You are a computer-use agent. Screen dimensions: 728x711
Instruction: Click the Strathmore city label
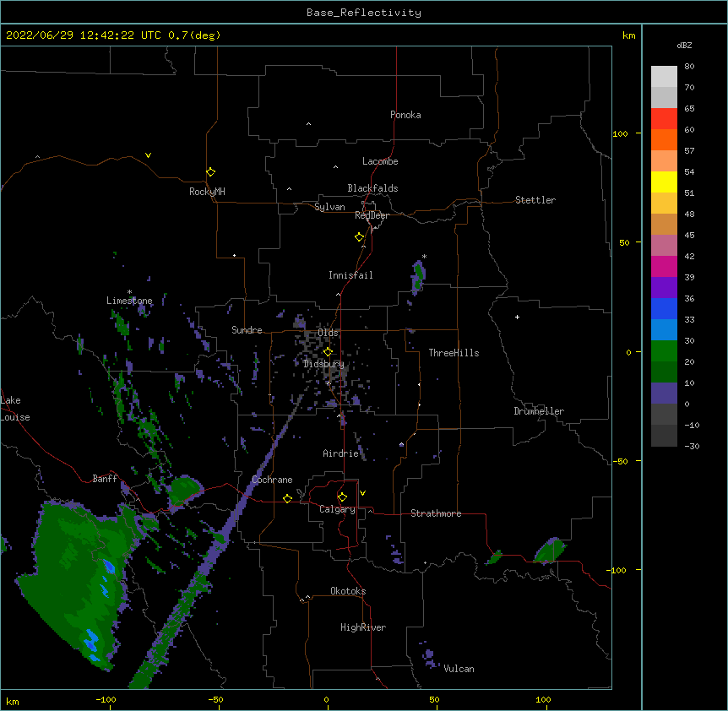coord(436,513)
